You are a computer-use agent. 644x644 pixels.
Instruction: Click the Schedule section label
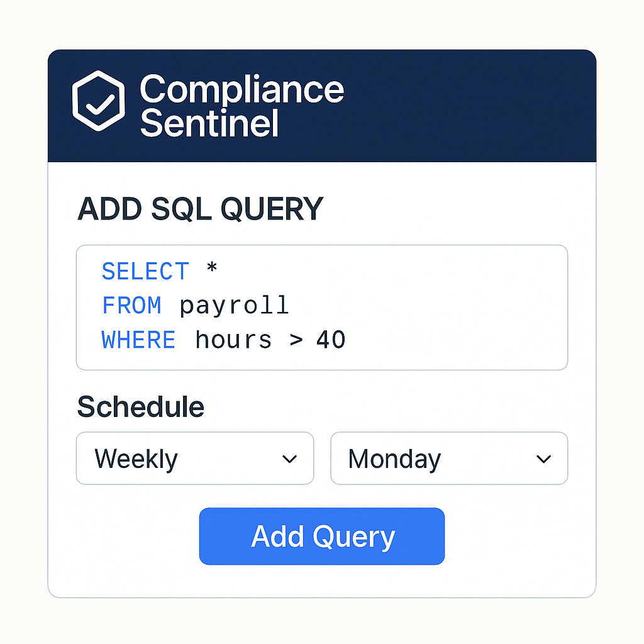140,407
